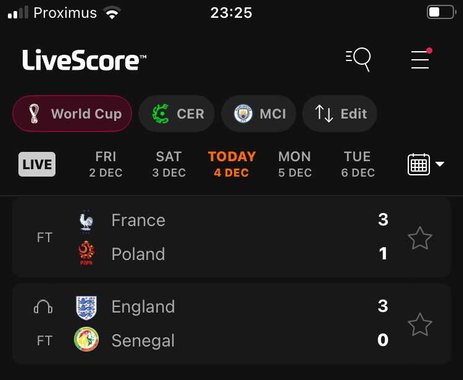
Task: Switch to MON 5 DEC date tab
Action: click(295, 164)
